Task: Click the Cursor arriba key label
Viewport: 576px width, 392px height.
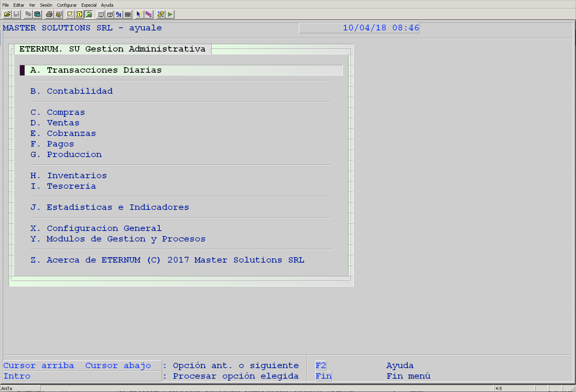Action: [38, 365]
